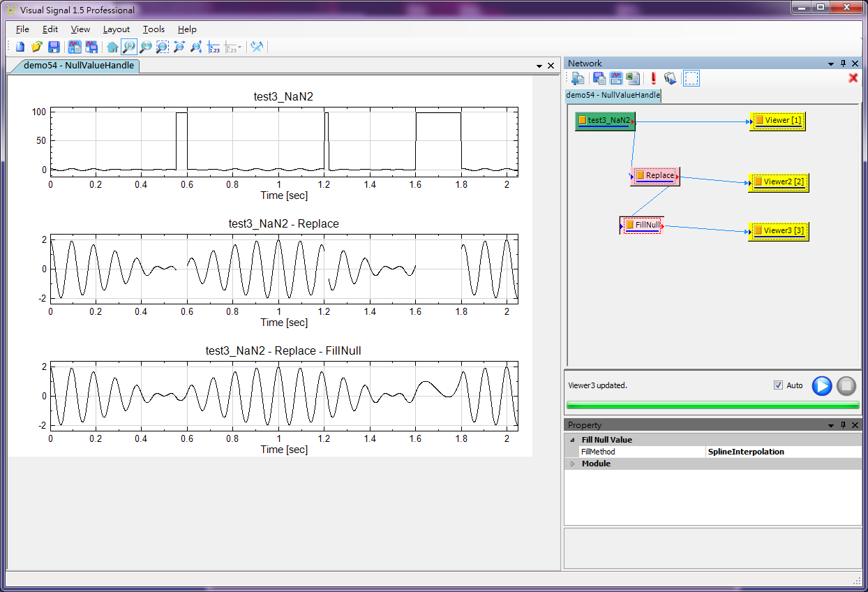Select the horizontal zoom magnifier tool
This screenshot has height=592, width=868.
[129, 47]
